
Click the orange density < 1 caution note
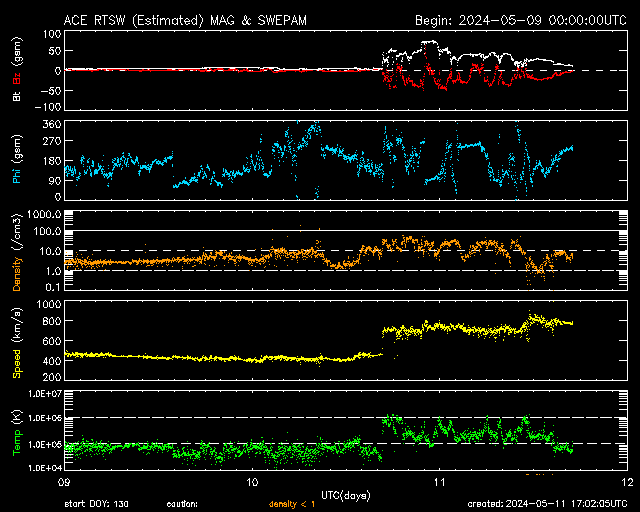[294, 504]
